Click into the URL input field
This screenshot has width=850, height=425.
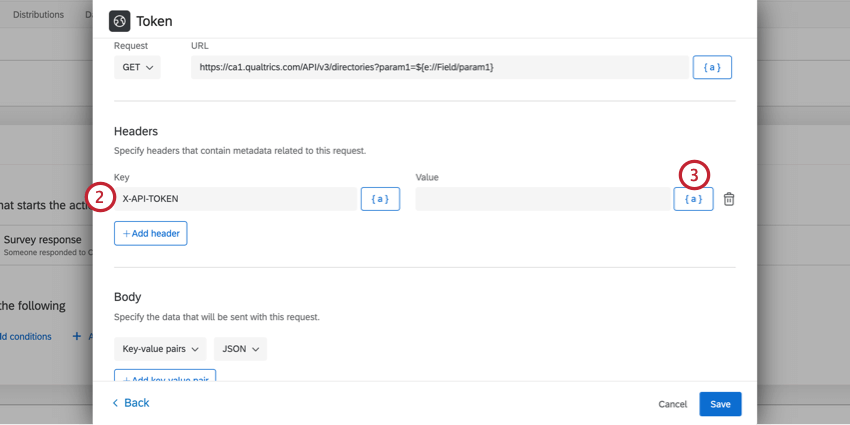[437, 67]
